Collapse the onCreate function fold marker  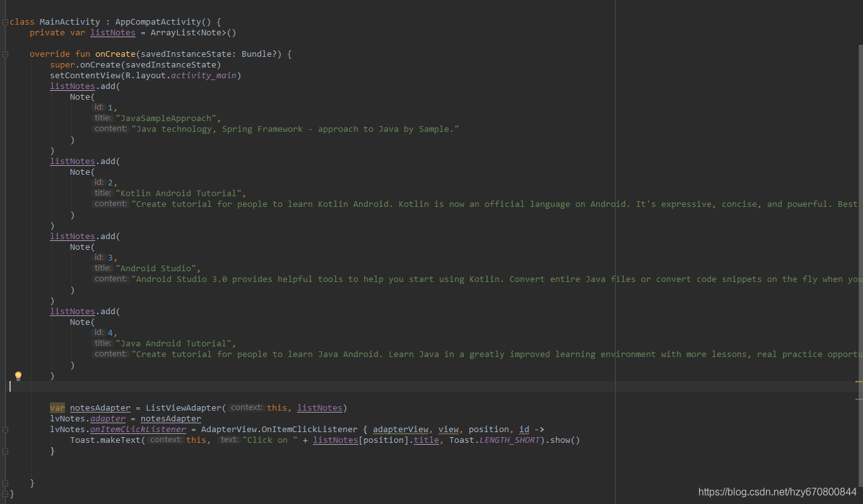[x=5, y=54]
